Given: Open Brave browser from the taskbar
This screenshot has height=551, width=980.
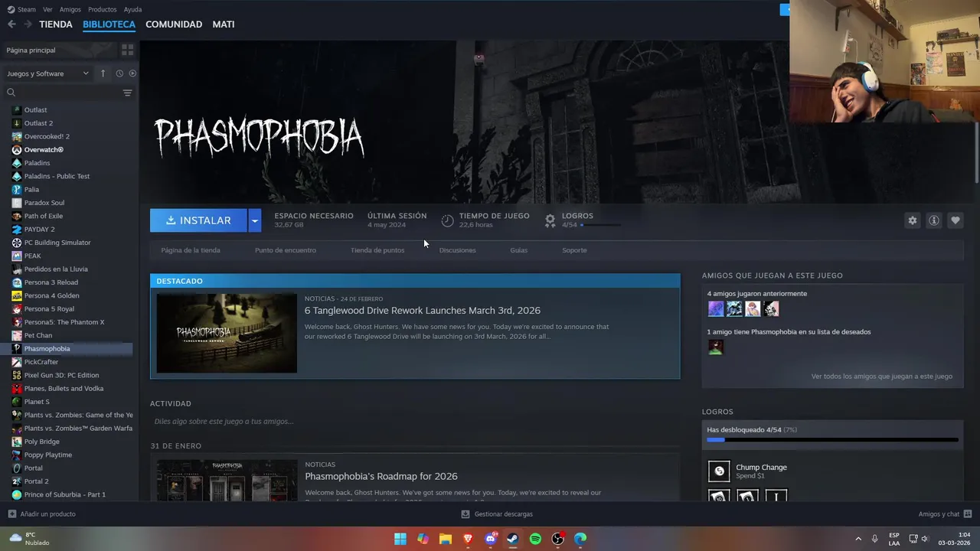Looking at the screenshot, I should coord(468,539).
